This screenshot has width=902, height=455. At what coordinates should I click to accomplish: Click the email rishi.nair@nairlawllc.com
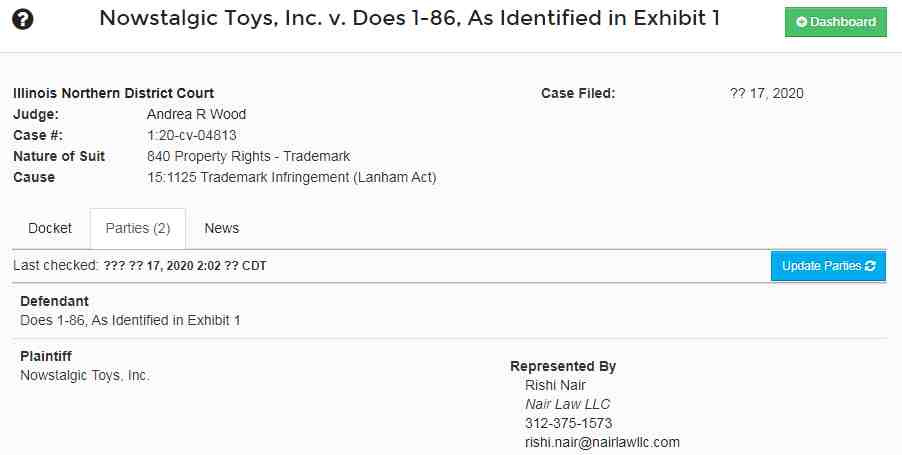pyautogui.click(x=602, y=442)
